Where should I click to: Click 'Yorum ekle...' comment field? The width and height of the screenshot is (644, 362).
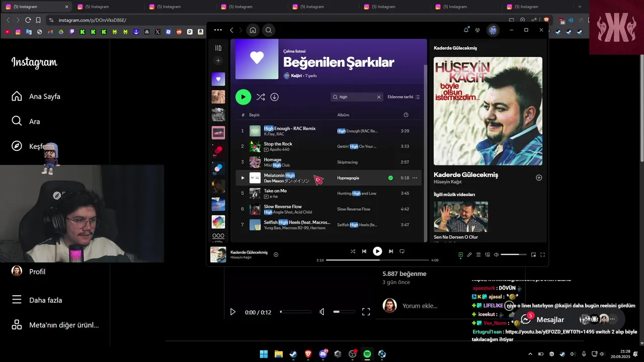coord(420,306)
